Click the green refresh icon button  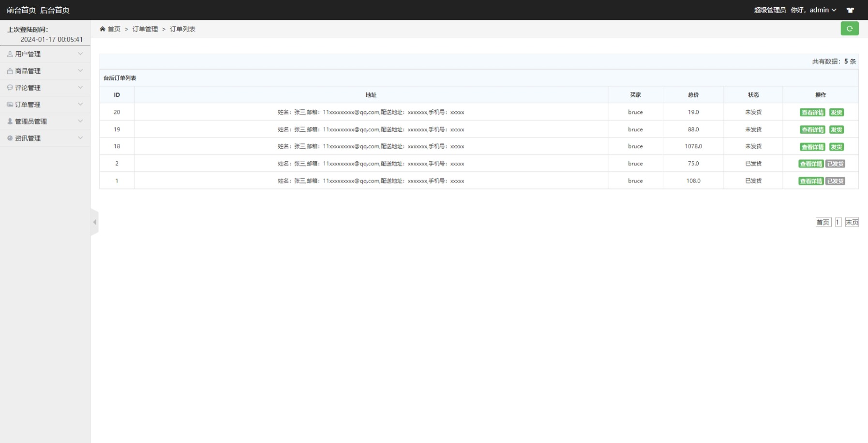click(x=849, y=29)
